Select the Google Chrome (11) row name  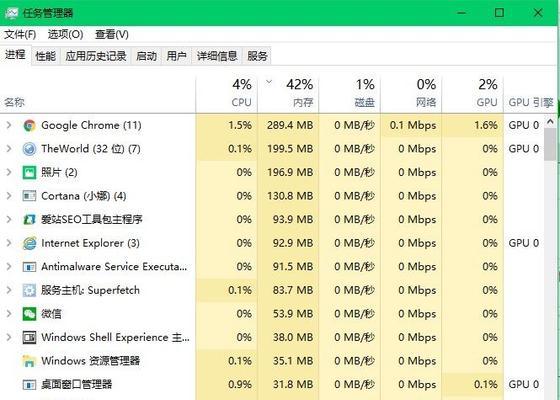point(91,125)
